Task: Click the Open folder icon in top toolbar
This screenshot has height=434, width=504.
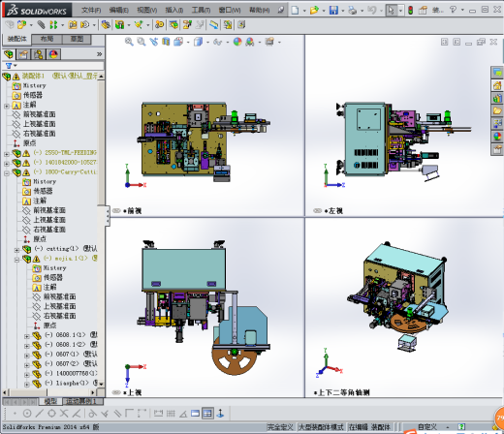Action: [314, 11]
